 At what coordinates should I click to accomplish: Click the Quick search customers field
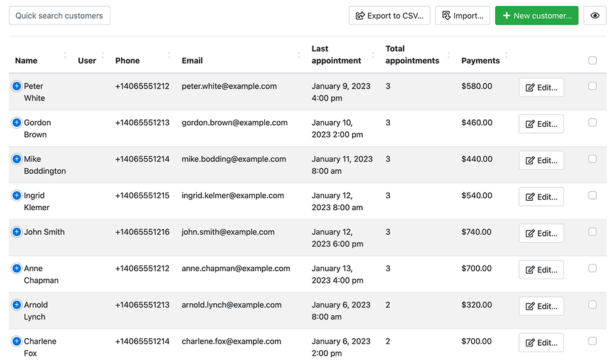(x=60, y=15)
